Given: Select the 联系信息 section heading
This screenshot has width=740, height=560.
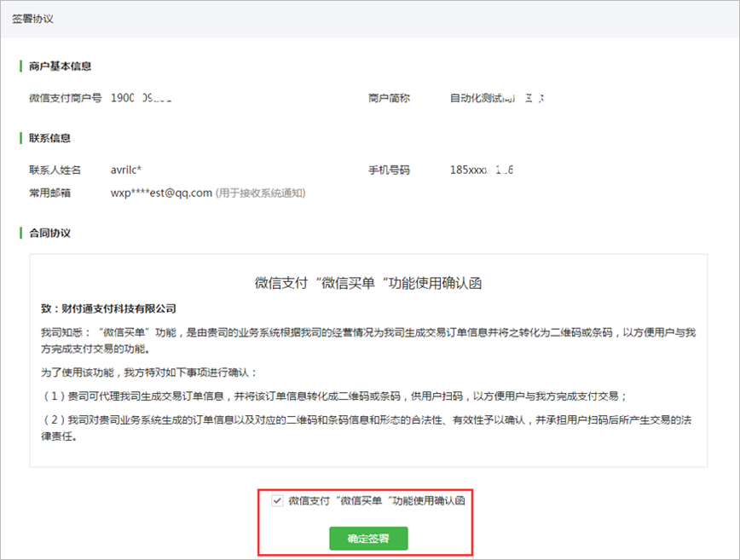Looking at the screenshot, I should [49, 138].
